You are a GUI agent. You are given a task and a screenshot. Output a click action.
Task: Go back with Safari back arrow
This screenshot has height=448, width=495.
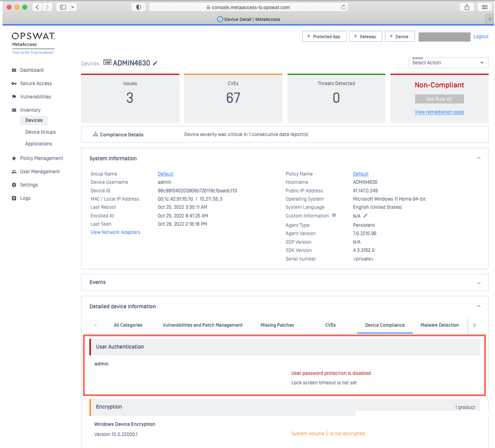37,7
